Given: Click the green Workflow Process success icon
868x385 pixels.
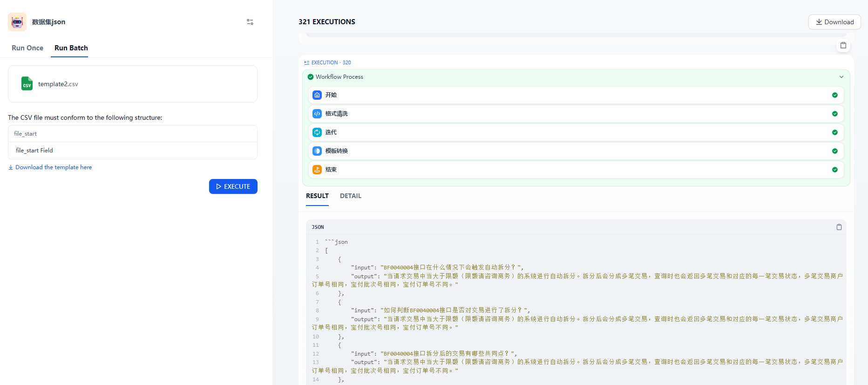Looking at the screenshot, I should pos(311,77).
